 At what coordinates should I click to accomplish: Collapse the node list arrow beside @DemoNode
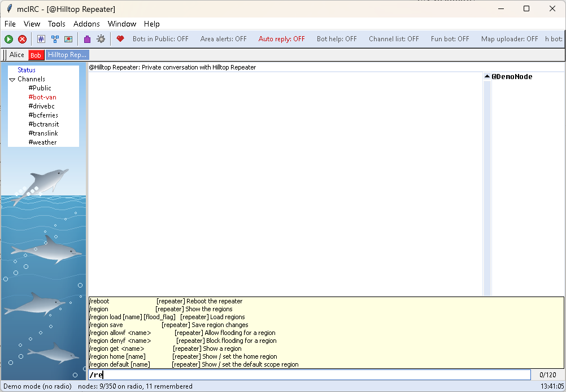pyautogui.click(x=487, y=76)
